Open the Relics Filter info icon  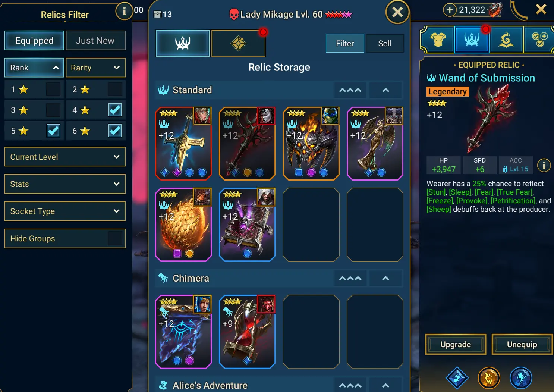[124, 11]
